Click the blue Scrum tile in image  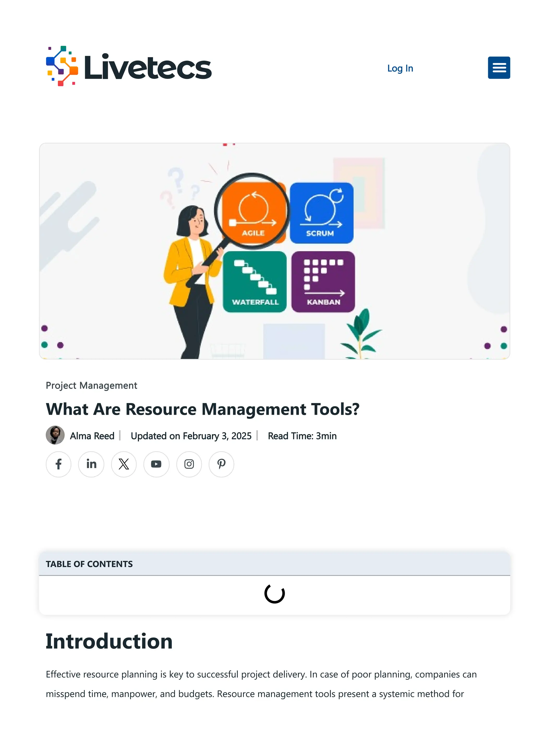click(x=321, y=213)
